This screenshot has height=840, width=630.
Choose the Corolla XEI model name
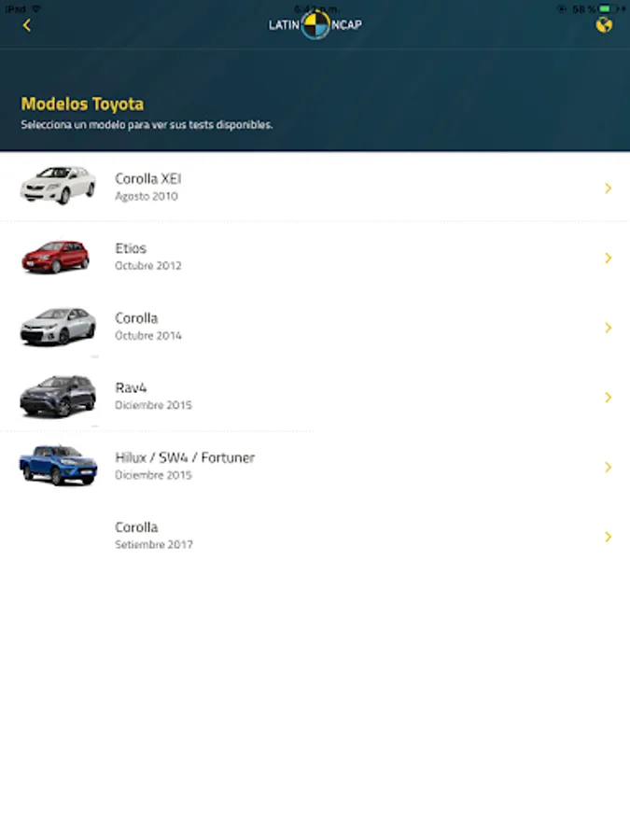click(148, 178)
